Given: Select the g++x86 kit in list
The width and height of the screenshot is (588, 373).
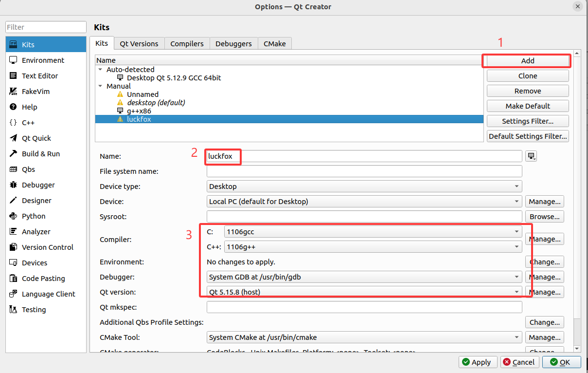Looking at the screenshot, I should 139,111.
